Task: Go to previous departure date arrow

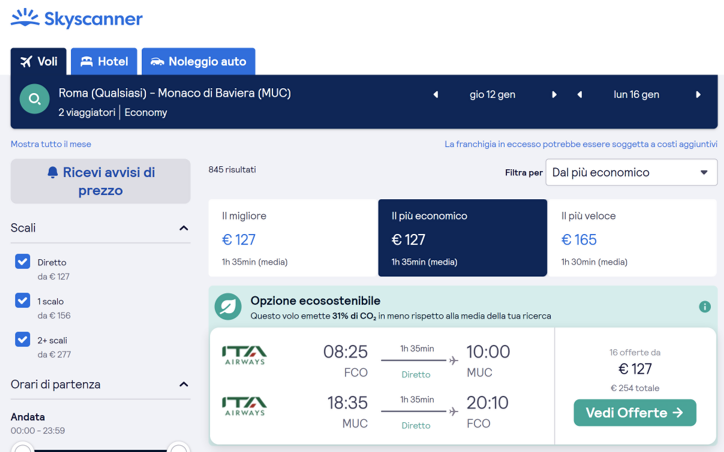Action: click(x=436, y=95)
